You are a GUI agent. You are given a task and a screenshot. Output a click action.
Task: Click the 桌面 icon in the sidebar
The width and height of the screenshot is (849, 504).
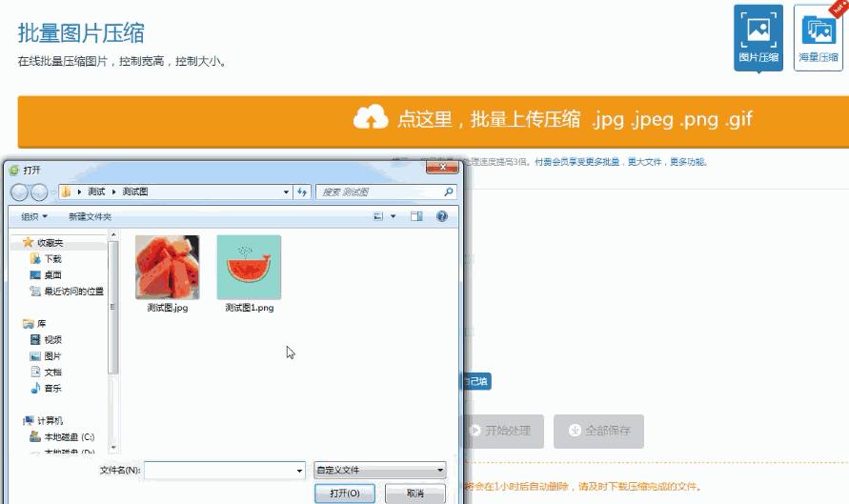35,275
